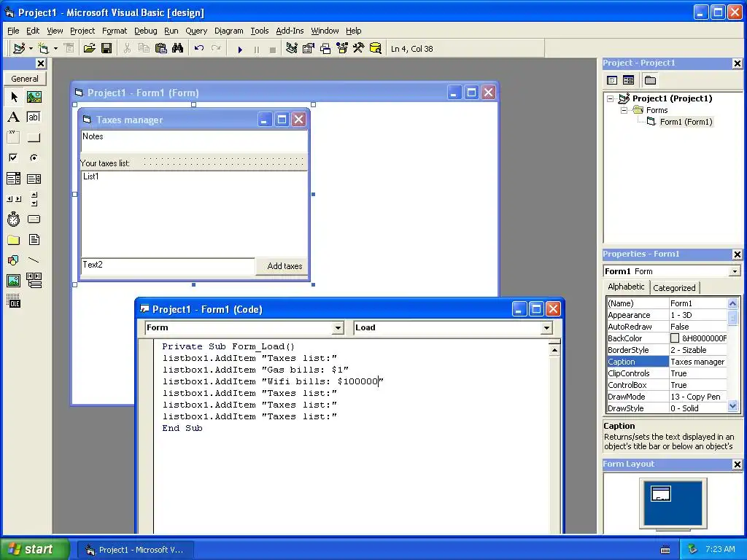Open the Add Form dropdown arrow

55,49
